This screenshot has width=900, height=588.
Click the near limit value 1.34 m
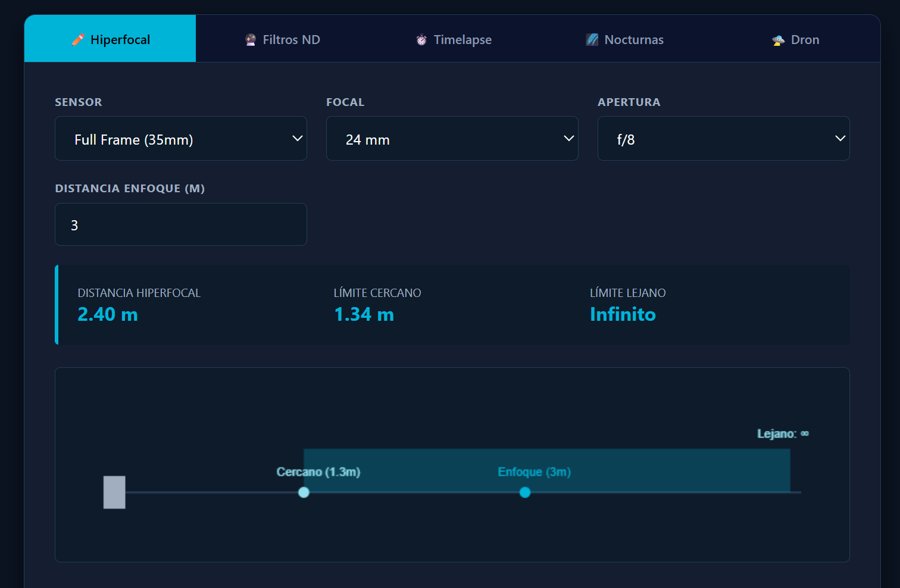click(x=364, y=314)
